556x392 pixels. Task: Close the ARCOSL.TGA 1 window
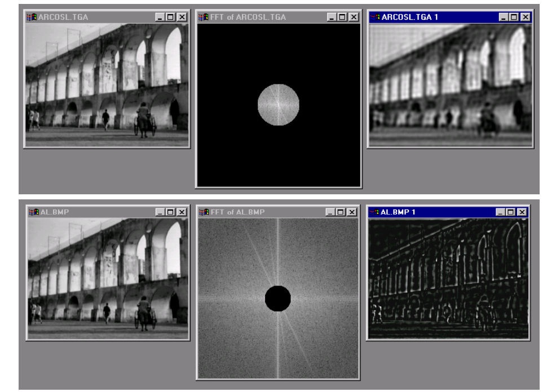526,17
